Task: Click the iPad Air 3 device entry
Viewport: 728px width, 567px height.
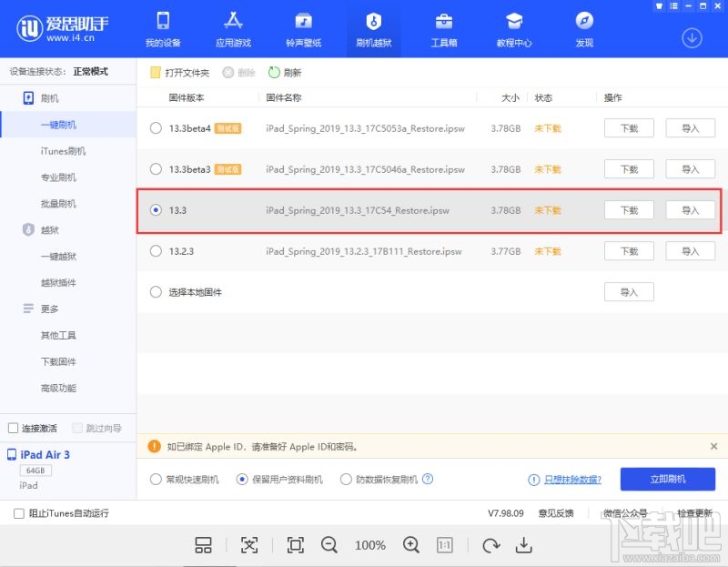Action: [45, 455]
